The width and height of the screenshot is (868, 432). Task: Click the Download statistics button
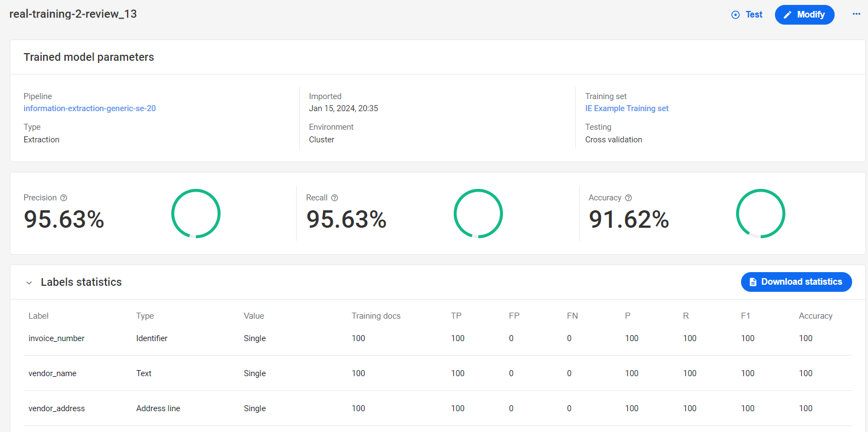[796, 282]
